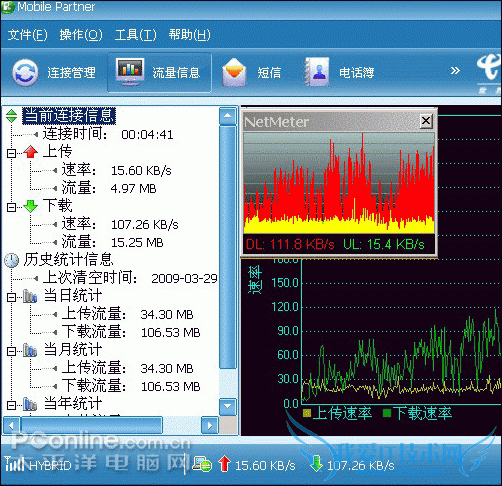Screen dimensions: 502x486
Task: Click the red upload arrow in the status bar
Action: point(224,464)
